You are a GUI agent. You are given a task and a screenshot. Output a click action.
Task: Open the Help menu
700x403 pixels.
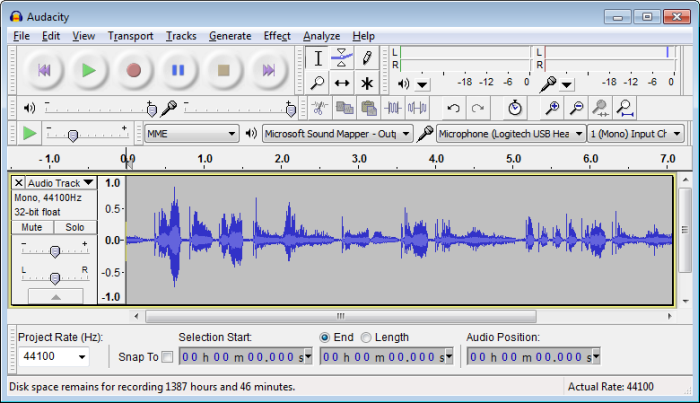(363, 36)
